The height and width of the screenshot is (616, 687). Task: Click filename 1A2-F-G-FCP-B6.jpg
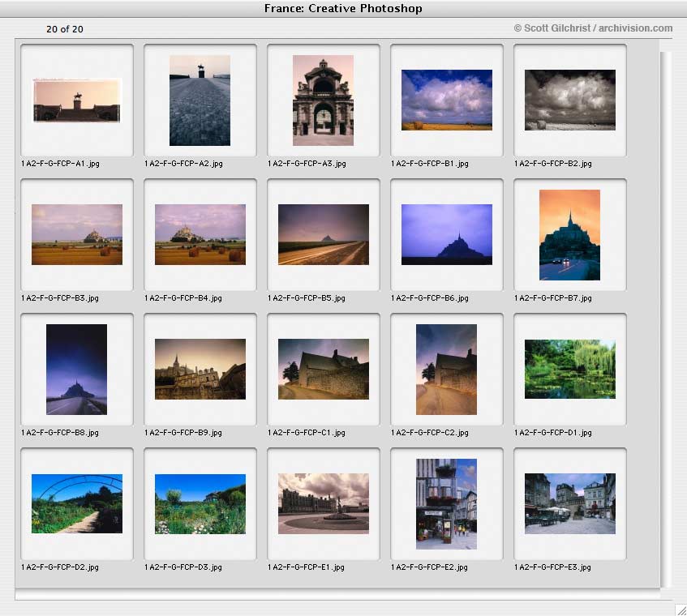430,297
